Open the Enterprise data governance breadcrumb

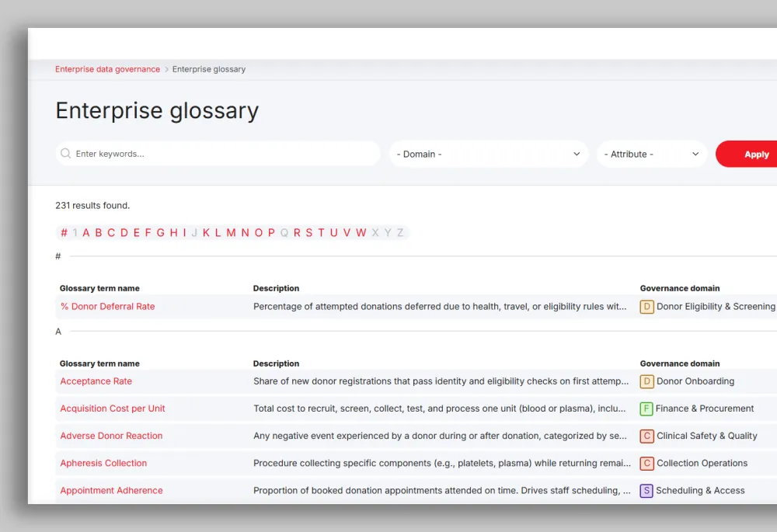[x=107, y=69]
